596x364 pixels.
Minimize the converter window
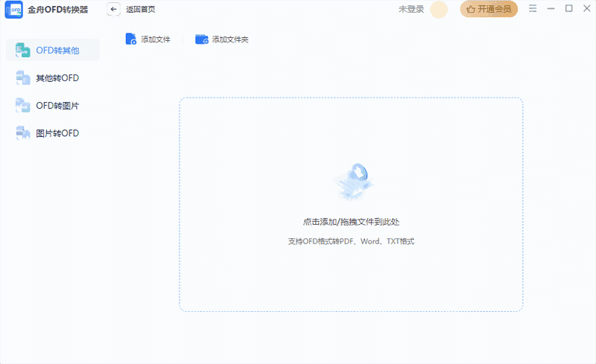(x=551, y=8)
